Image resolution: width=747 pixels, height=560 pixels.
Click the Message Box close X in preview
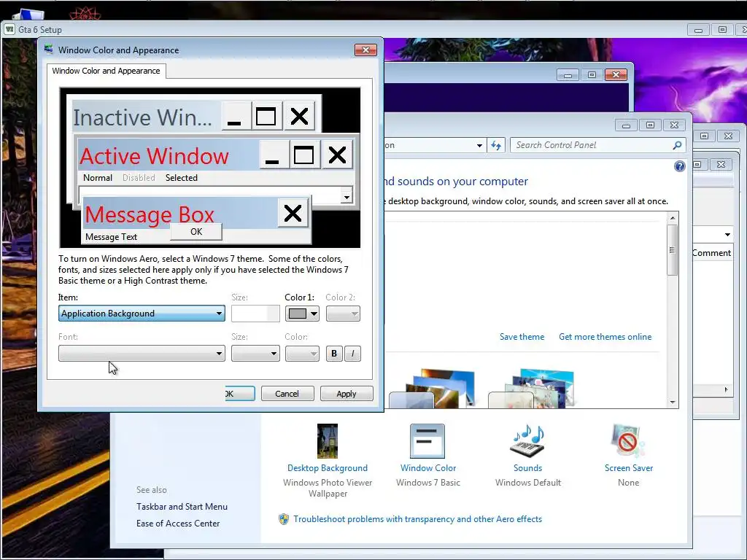click(293, 213)
